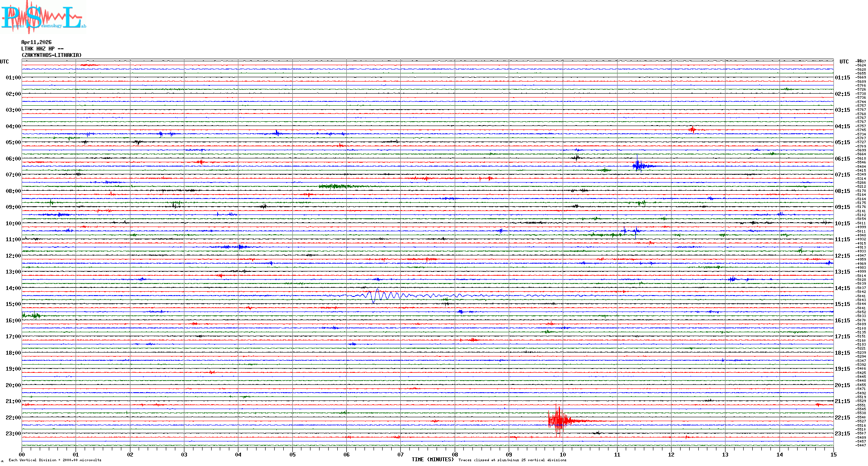868x466 pixels.
Task: Click the TIME (MINUTES) axis title
Action: (x=432, y=460)
